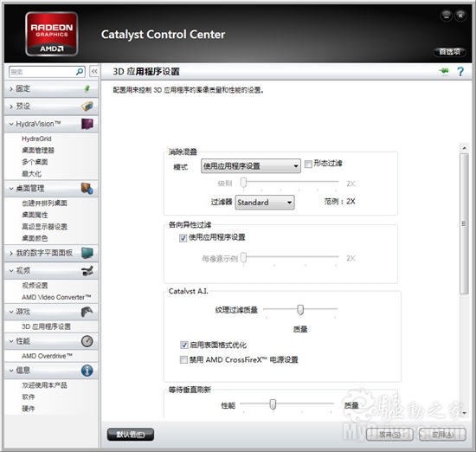Viewport: 476px width, 452px height.
Task: Click the 应用 apply button
Action: tap(442, 435)
